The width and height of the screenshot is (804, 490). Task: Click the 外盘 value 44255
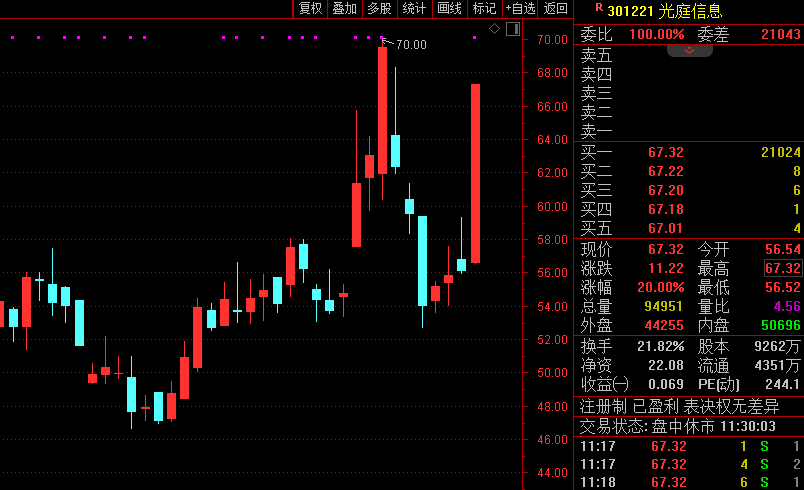click(664, 325)
